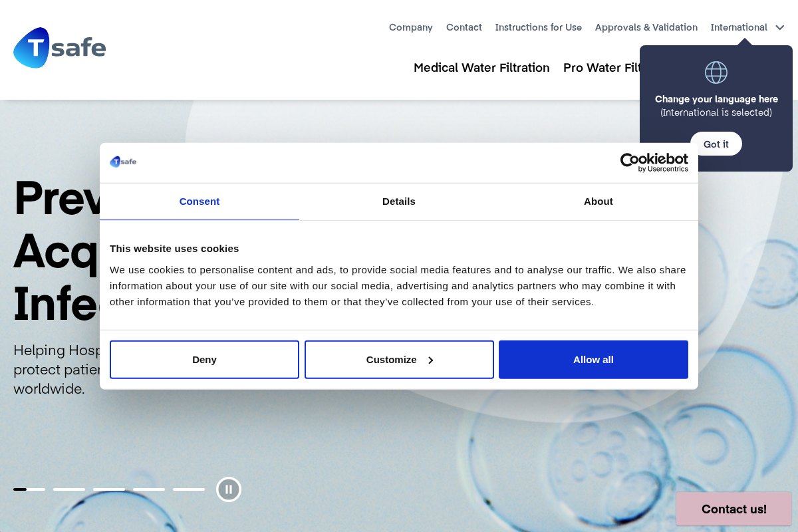Open the Medical Water Filtration menu
Screen dimensions: 798x532
coord(481,68)
